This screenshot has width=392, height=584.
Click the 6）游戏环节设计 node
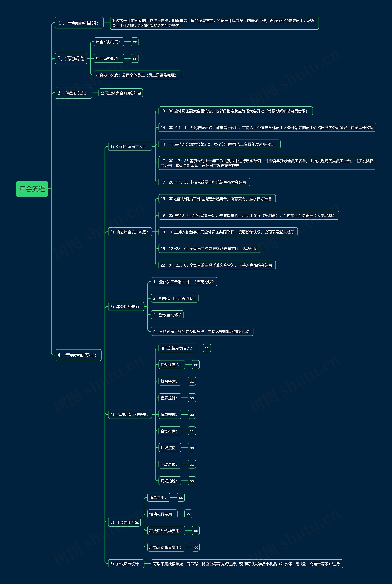(x=126, y=564)
